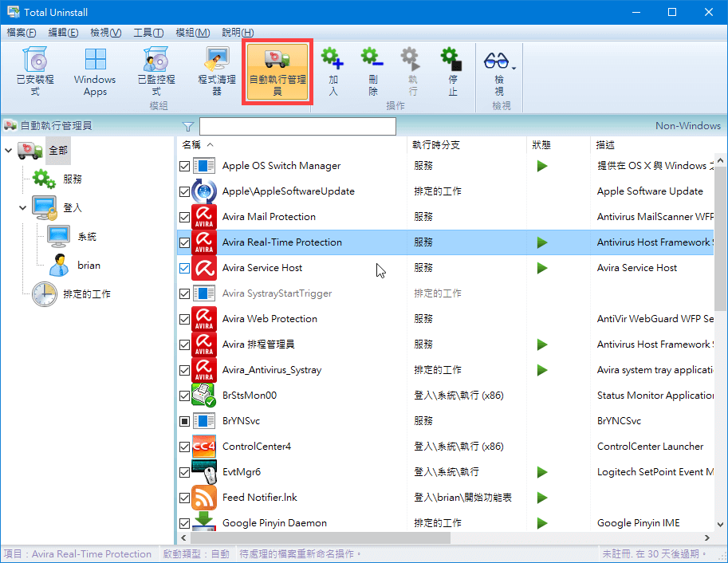
Task: Click the filter search text box
Action: pyautogui.click(x=297, y=126)
